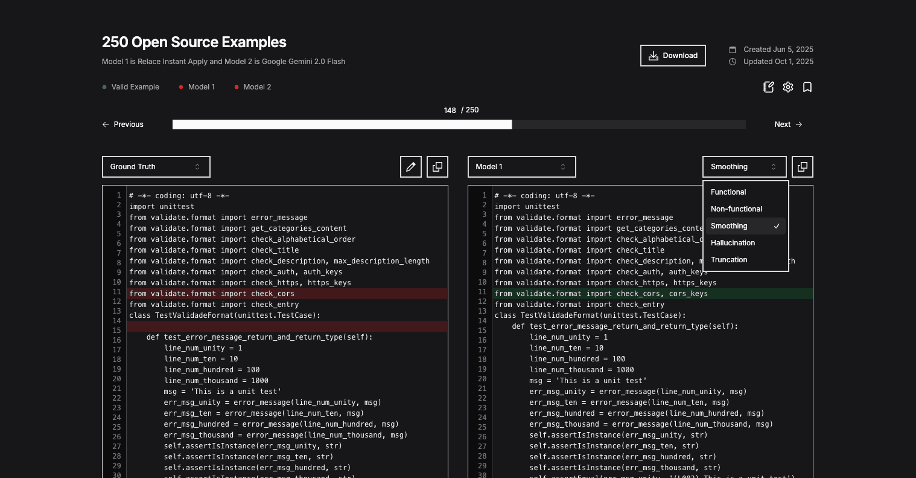This screenshot has height=478, width=916.
Task: Go to the Next example
Action: click(788, 124)
